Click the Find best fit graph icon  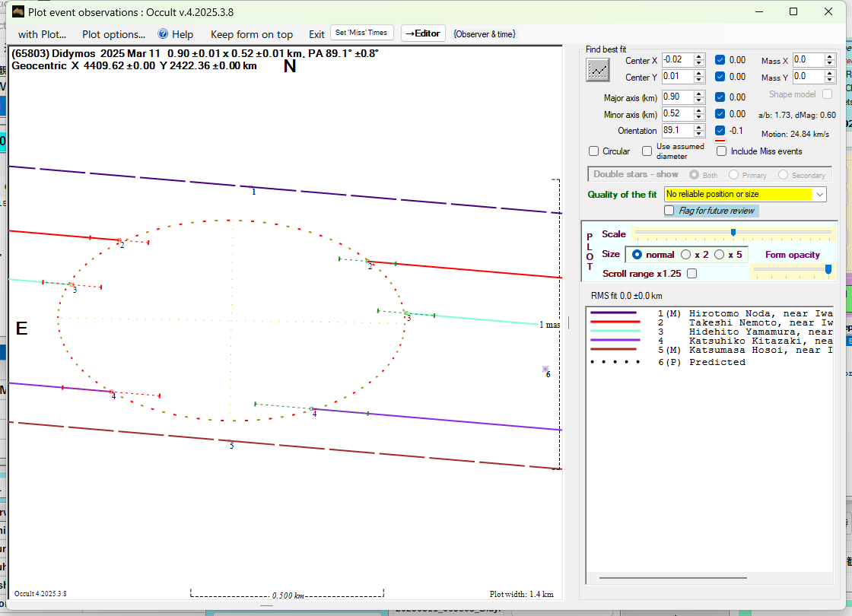tap(598, 69)
